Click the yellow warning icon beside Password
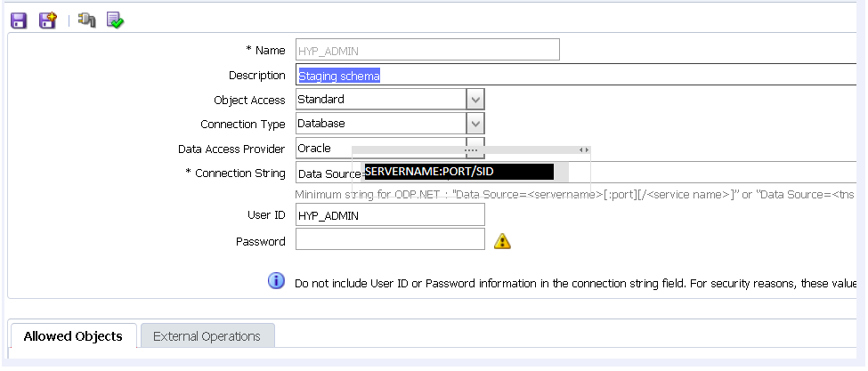This screenshot has height=371, width=868. [x=502, y=240]
